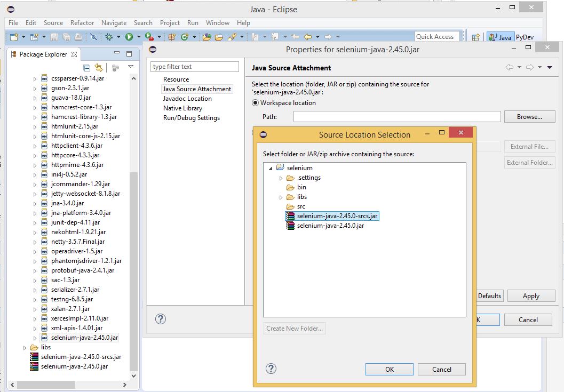
Task: Open Properties dialog view menu dropdown
Action: pos(550,67)
